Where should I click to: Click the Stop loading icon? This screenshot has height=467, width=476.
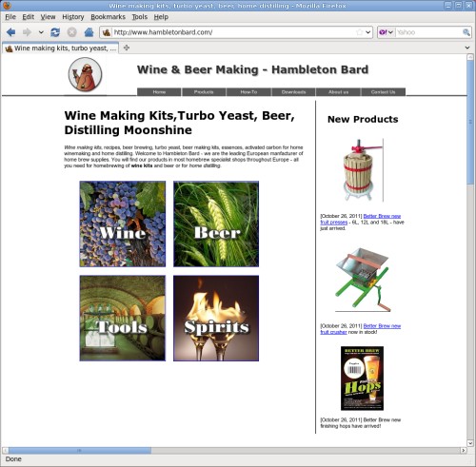click(72, 32)
